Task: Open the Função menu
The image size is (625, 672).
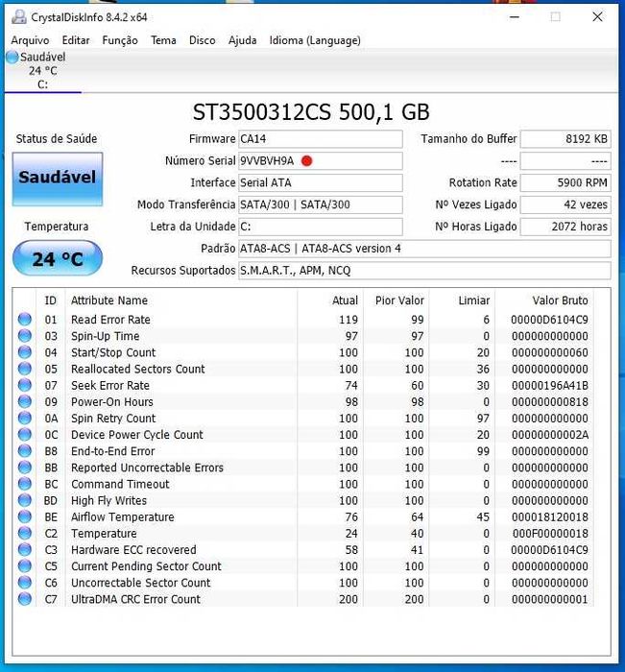Action: tap(120, 40)
